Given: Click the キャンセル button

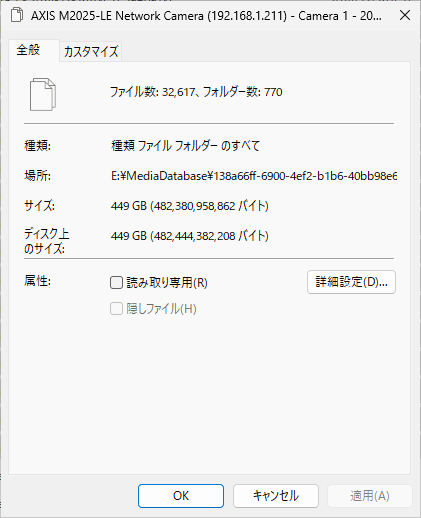Looking at the screenshot, I should pyautogui.click(x=276, y=496).
